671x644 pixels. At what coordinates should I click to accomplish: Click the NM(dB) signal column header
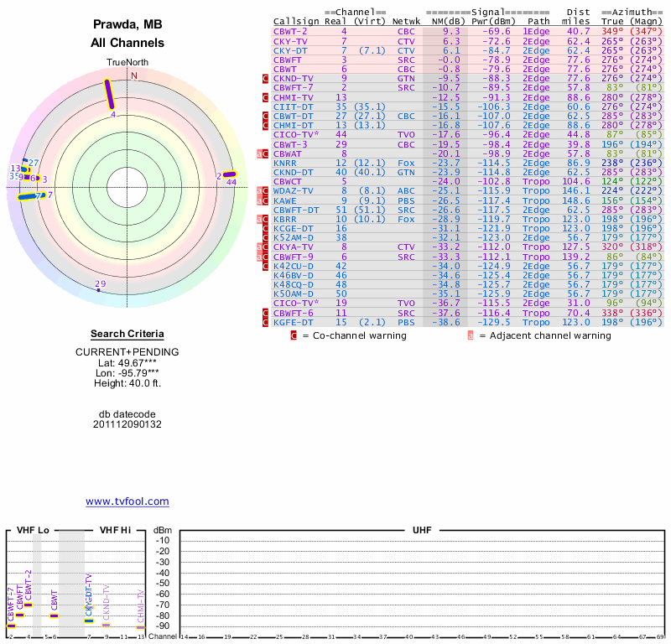[x=445, y=21]
